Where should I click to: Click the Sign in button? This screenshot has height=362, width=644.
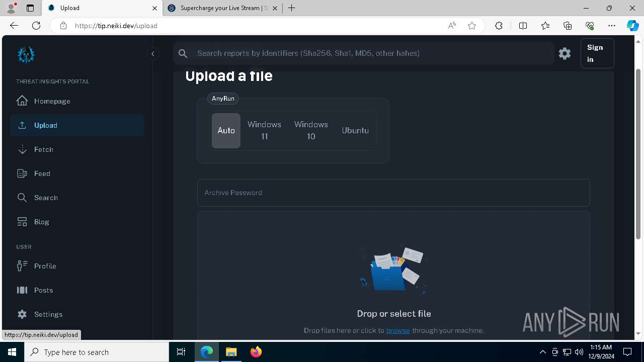coord(597,53)
